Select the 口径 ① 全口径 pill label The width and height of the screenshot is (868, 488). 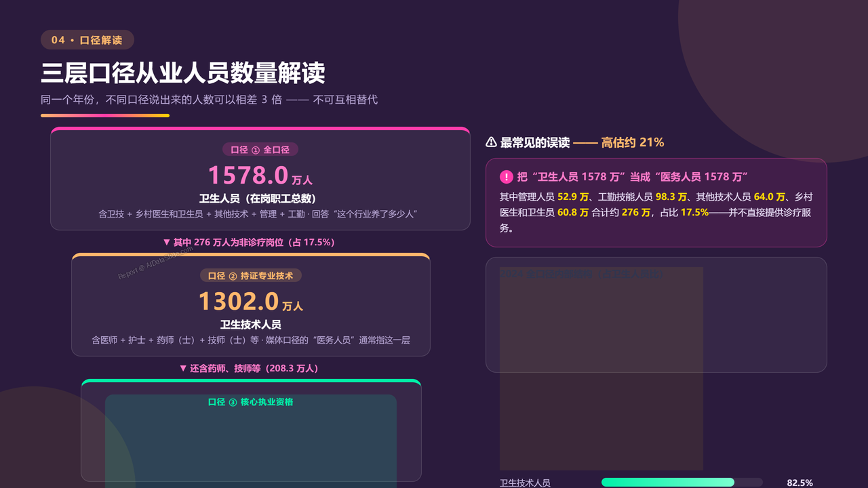coord(260,150)
